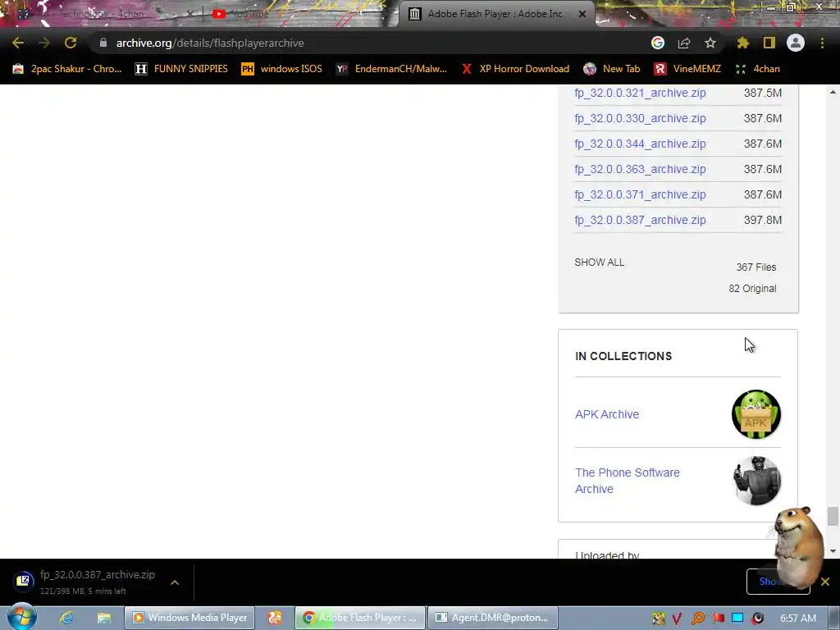Image resolution: width=840 pixels, height=630 pixels.
Task: Switch to Agent.DMR@proton taskbar window
Action: (x=493, y=618)
